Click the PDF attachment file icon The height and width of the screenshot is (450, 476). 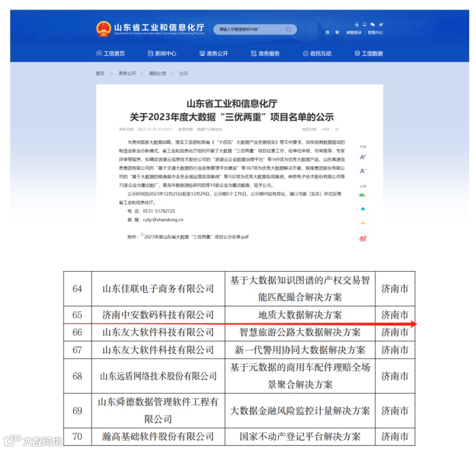[142, 235]
